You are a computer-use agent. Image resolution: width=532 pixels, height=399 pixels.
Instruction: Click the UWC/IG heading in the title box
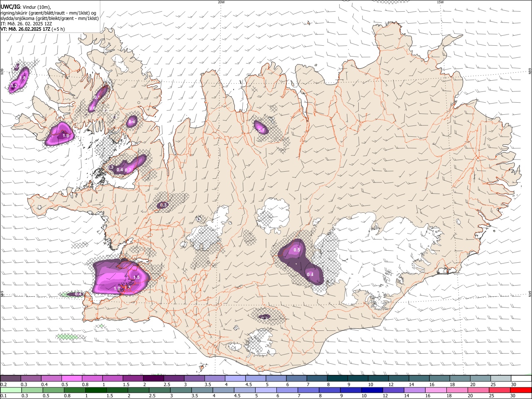pos(10,7)
